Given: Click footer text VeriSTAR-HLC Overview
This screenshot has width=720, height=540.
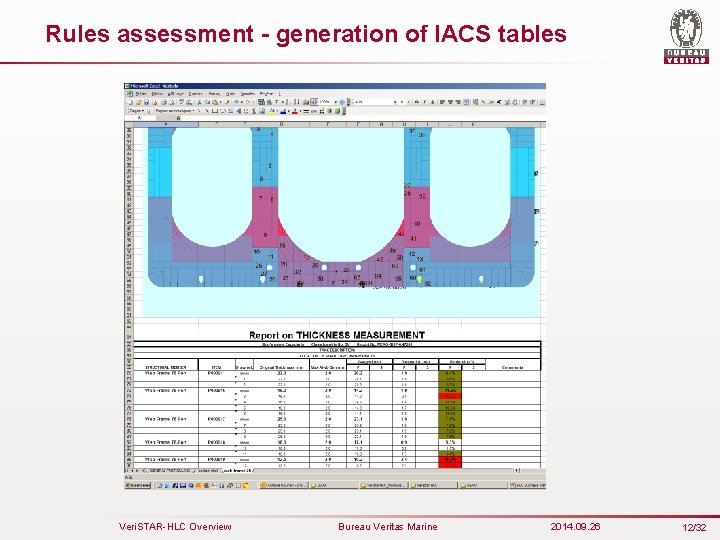Looking at the screenshot, I should (x=175, y=527).
